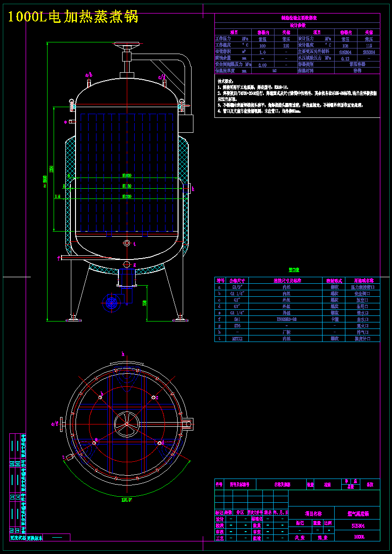Click the design temperature value "115"
Image resolution: width=392 pixels, height=554 pixels.
click(x=369, y=46)
